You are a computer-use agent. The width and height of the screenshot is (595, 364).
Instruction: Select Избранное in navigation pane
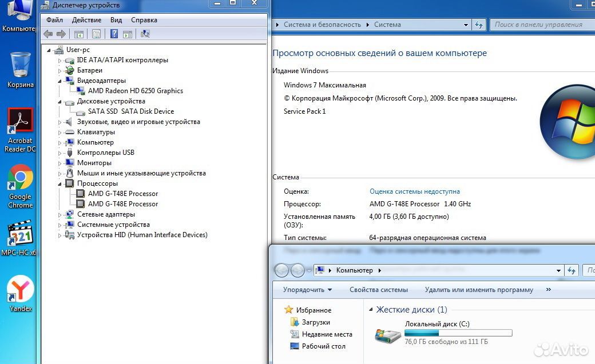coord(314,310)
